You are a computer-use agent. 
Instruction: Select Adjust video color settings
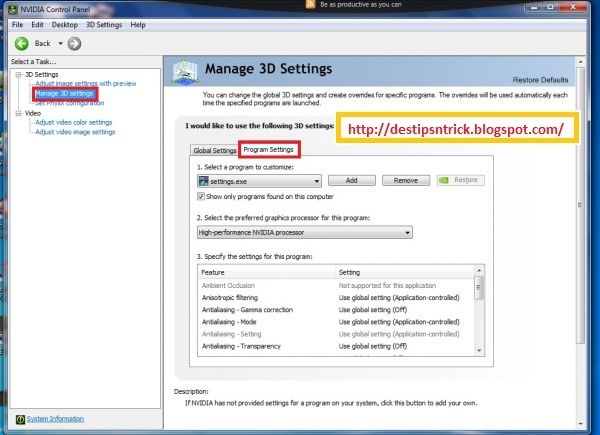(73, 122)
